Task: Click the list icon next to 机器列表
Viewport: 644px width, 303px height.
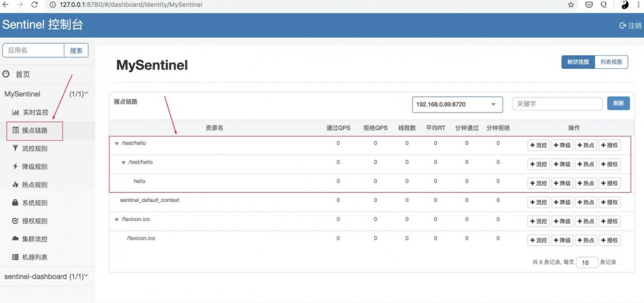Action: click(x=15, y=257)
